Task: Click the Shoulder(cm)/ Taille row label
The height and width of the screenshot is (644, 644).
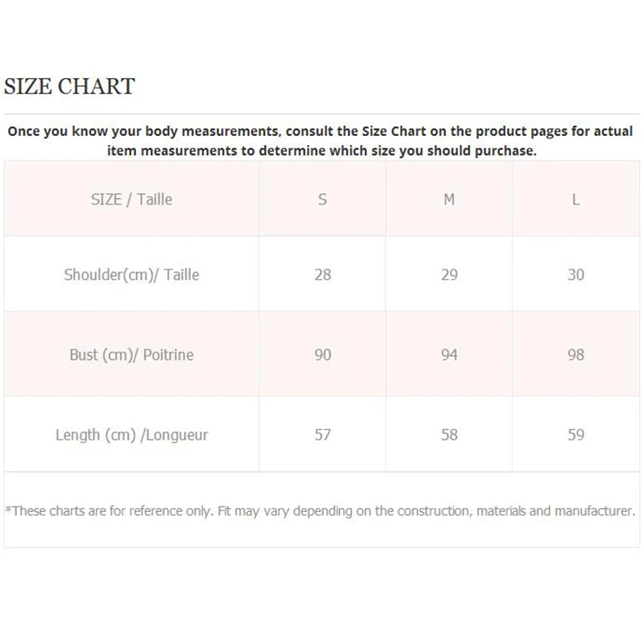Action: coord(131,275)
